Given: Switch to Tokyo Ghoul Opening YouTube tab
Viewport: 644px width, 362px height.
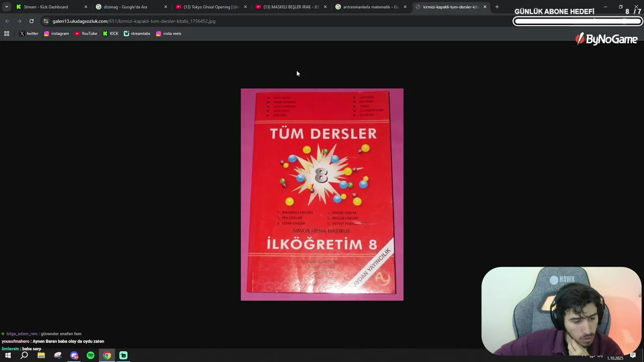Looking at the screenshot, I should point(210,7).
